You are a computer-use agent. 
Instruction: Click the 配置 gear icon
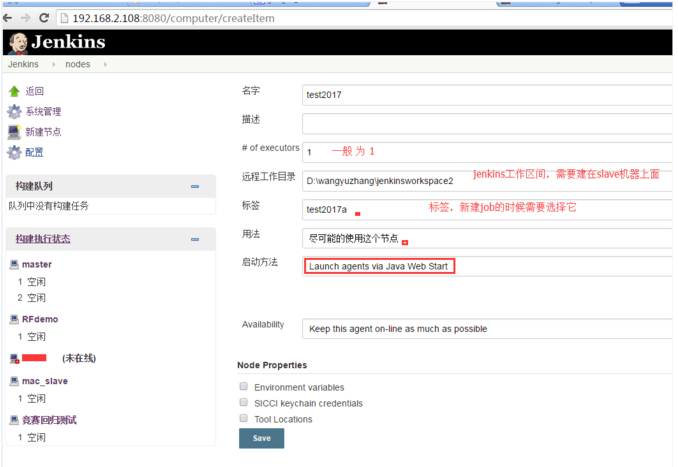click(14, 152)
